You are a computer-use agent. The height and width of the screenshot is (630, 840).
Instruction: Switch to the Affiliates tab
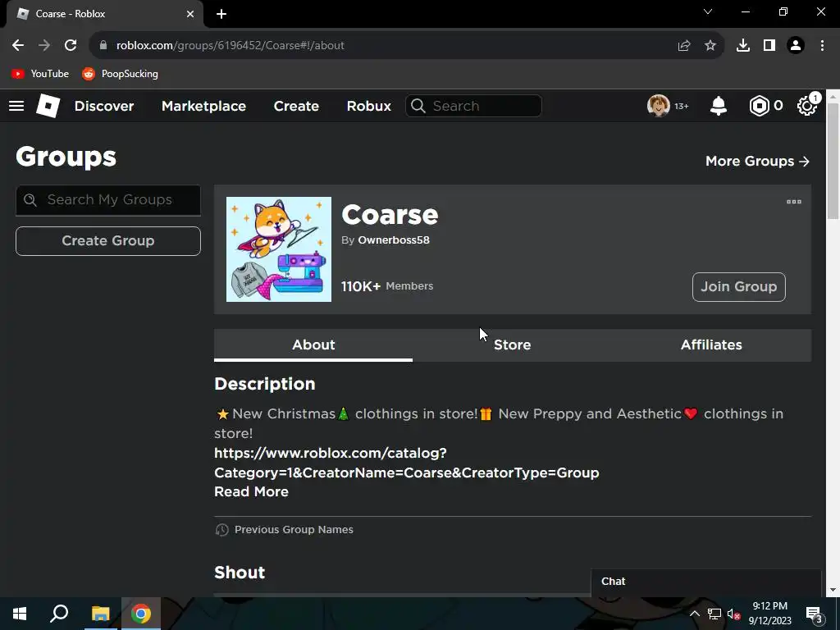711,345
